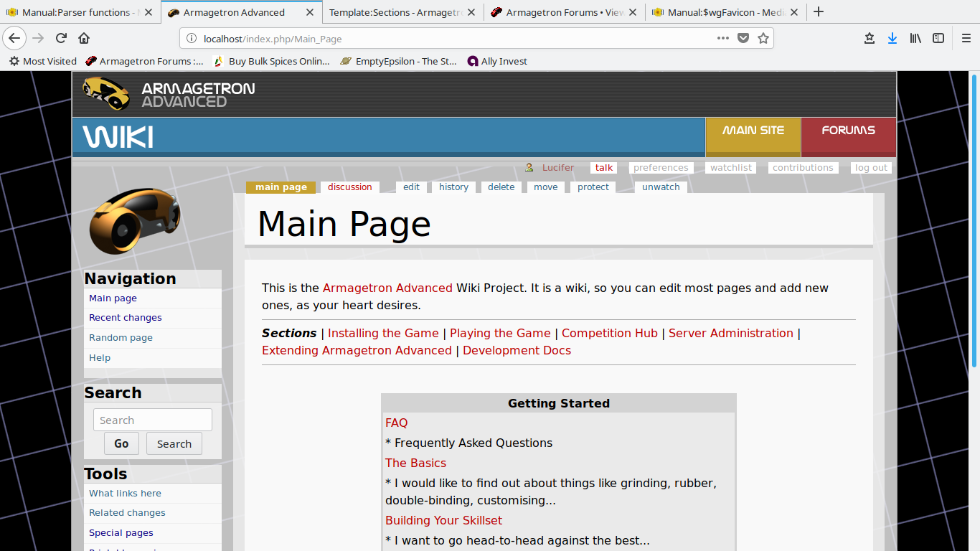Bookmark this page with star icon
Image resolution: width=980 pixels, height=551 pixels.
pos(763,39)
